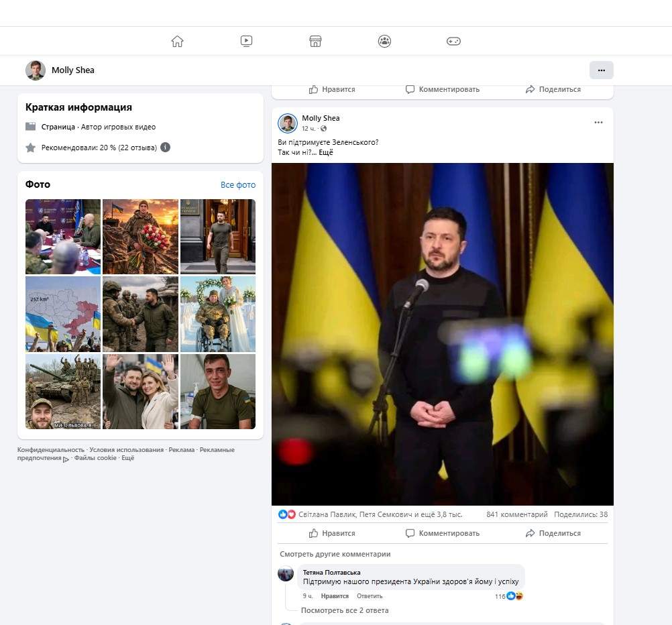Viewport: 672px width, 625px height.
Task: Like the Zelensky post with Нравится
Action: pos(332,533)
